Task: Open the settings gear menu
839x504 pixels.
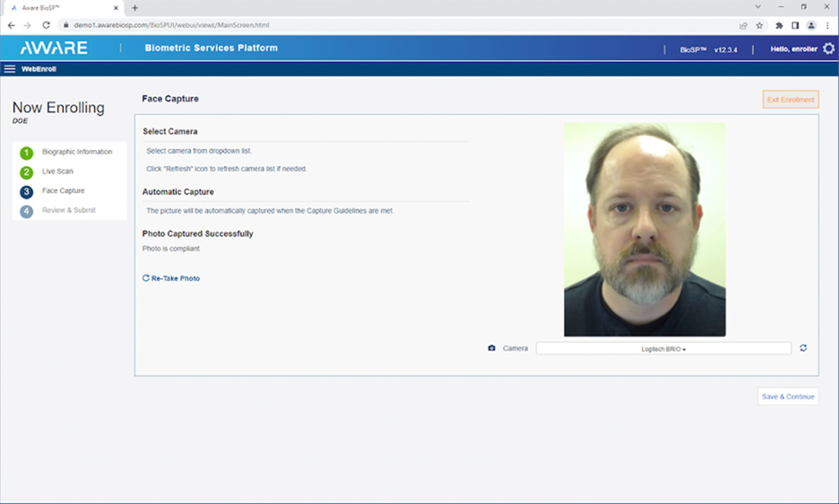Action: click(829, 49)
